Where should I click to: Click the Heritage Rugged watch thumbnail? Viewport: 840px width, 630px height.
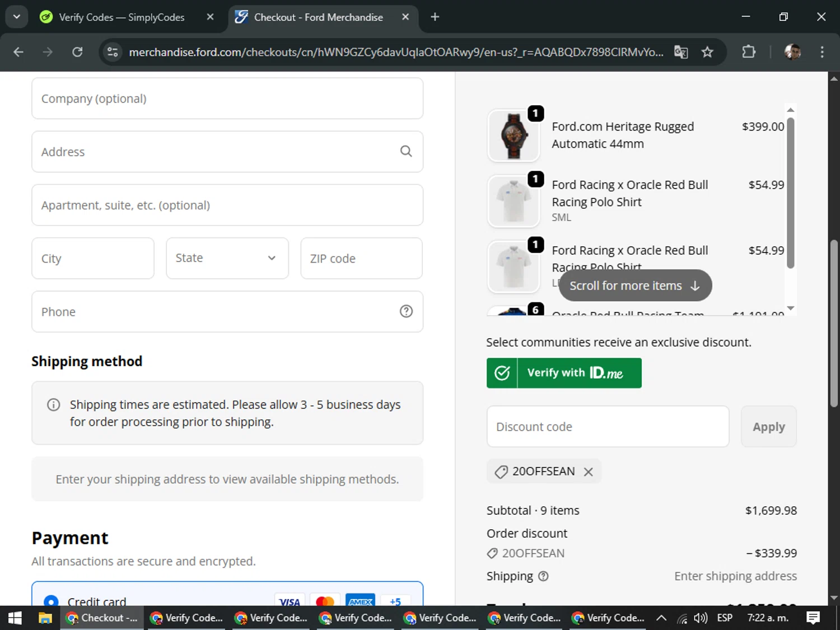514,136
